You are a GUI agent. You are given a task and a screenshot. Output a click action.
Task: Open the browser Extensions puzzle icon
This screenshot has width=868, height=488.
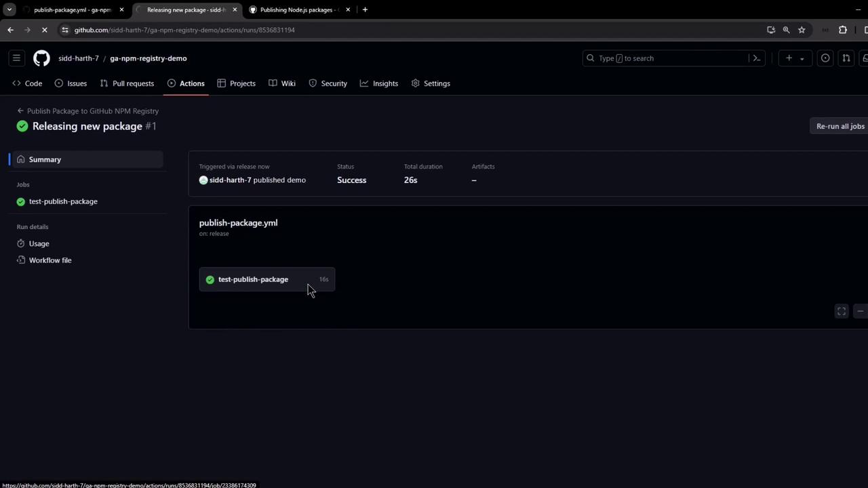[x=843, y=30]
